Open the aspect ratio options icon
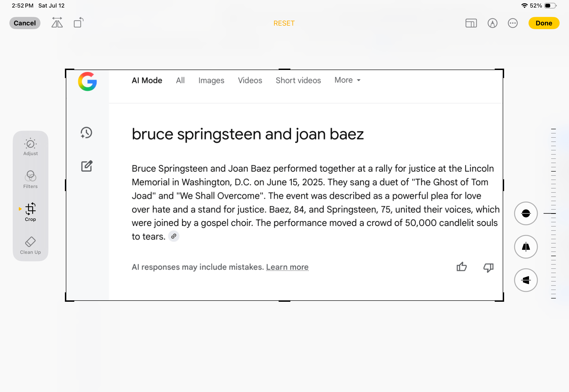569x392 pixels. point(471,23)
